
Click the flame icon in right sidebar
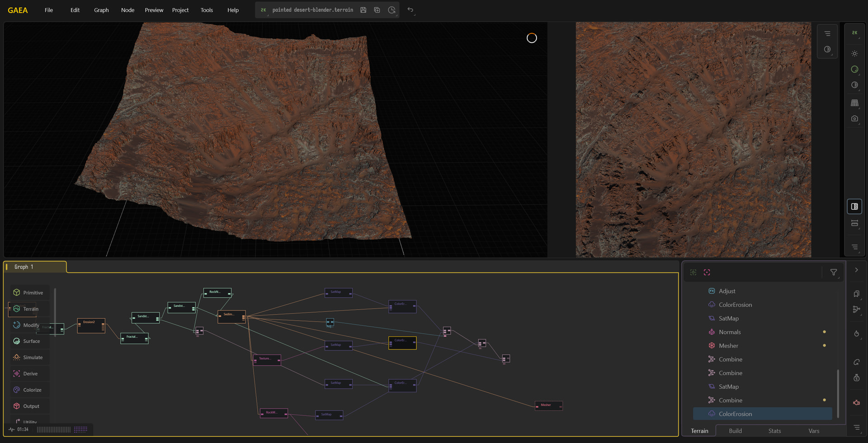(x=856, y=334)
